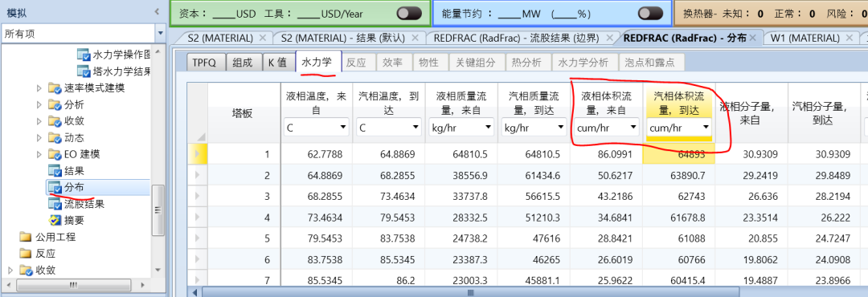Click the table select-all corner cell
Screen dimensions: 868x297
(x=197, y=113)
